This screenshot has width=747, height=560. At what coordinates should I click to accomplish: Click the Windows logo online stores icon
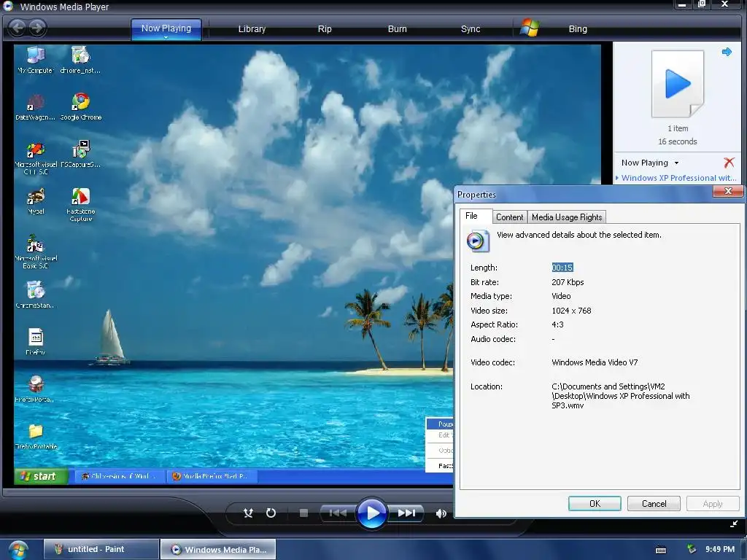pos(530,28)
